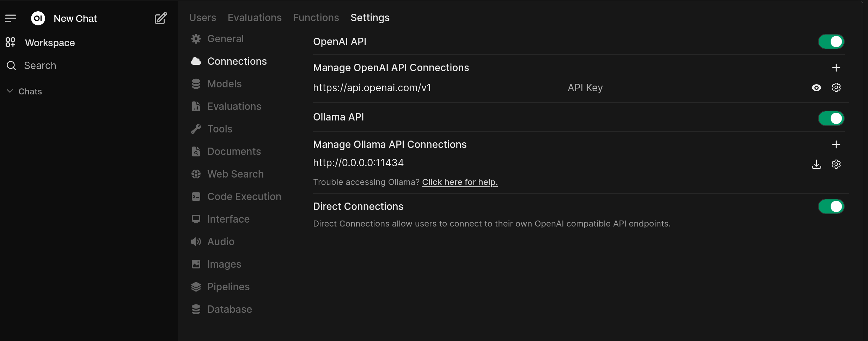The height and width of the screenshot is (341, 868).
Task: Click the Web Search globe icon
Action: [x=196, y=174]
